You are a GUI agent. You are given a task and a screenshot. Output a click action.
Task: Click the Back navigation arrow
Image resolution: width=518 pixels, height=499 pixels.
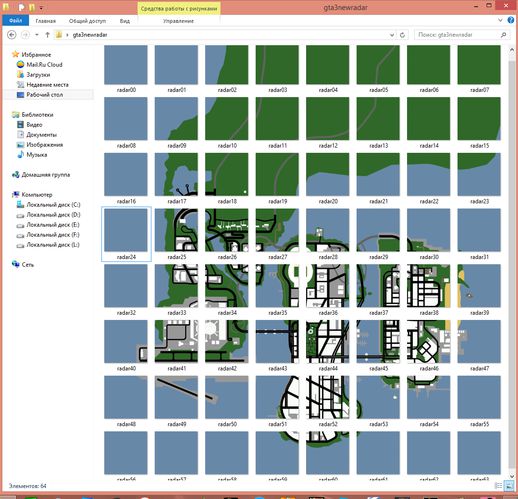(12, 35)
